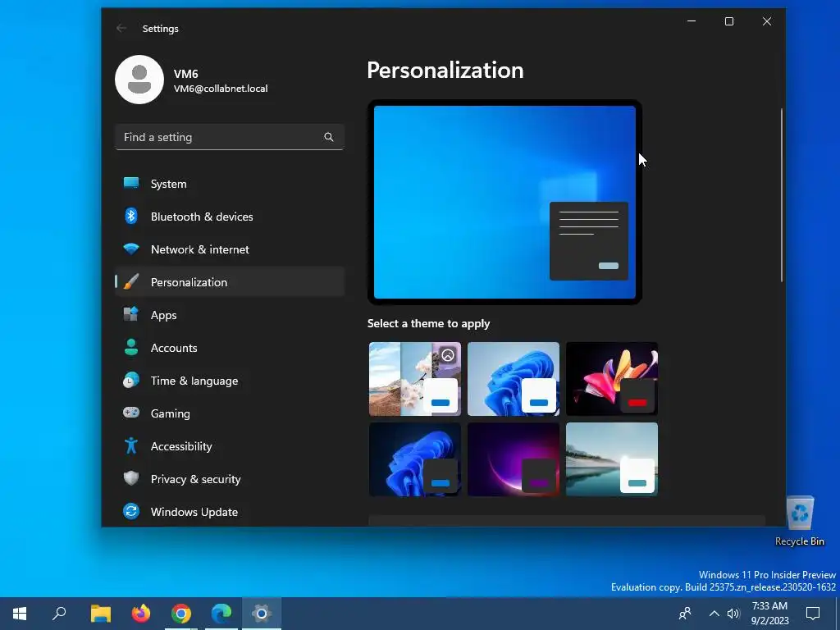This screenshot has height=630, width=840.
Task: Apply the purple Captured Motion theme
Action: [x=514, y=459]
